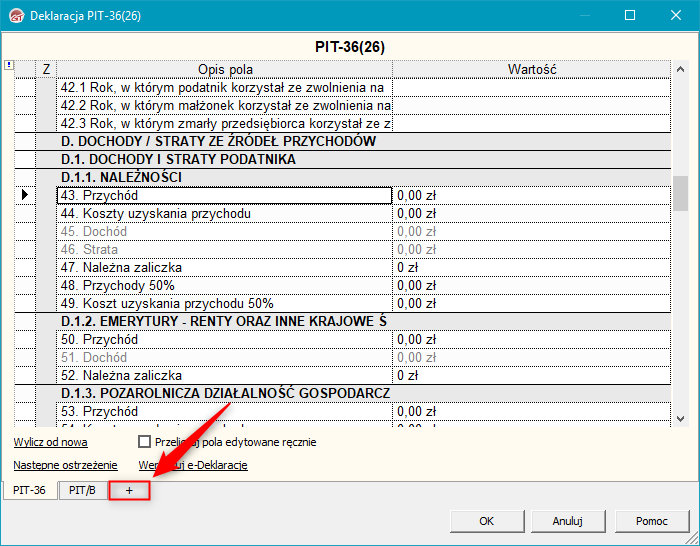
Task: Click section header 'D. DOCHODY / STRATY ZE ŹRÓDEŁ PRZYCHODÓW'
Action: (x=353, y=142)
